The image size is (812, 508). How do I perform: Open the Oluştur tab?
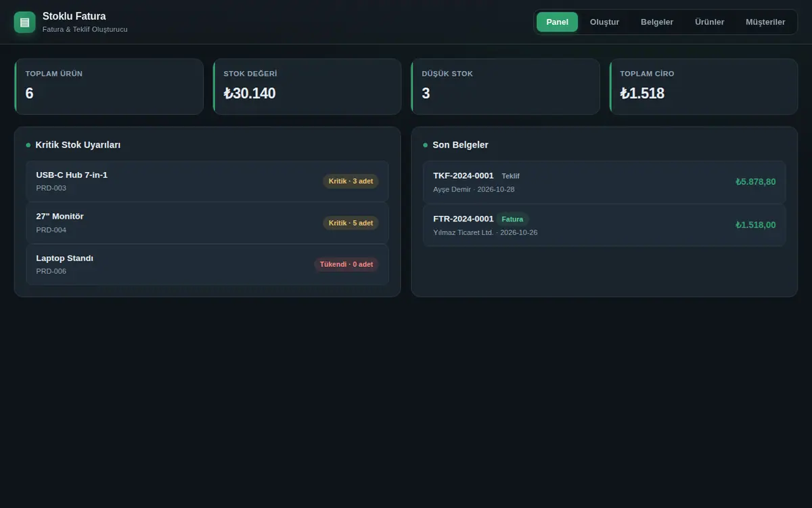tap(604, 22)
